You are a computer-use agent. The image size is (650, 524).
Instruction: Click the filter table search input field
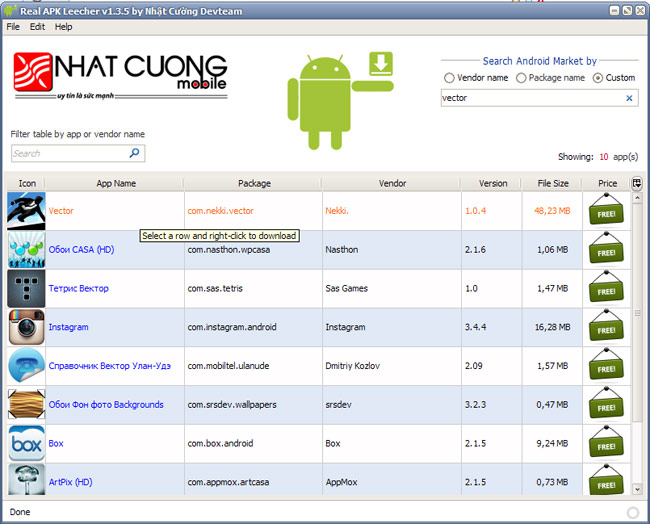[x=68, y=153]
